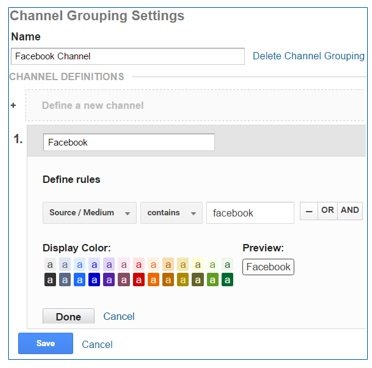Click the Facebook preview label
Image resolution: width=372 pixels, height=368 pixels.
point(268,267)
